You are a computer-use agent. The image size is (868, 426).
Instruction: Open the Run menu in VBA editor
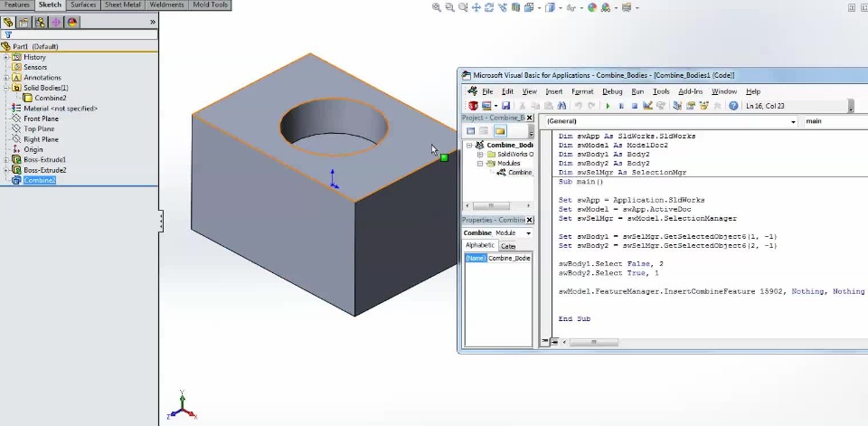637,91
